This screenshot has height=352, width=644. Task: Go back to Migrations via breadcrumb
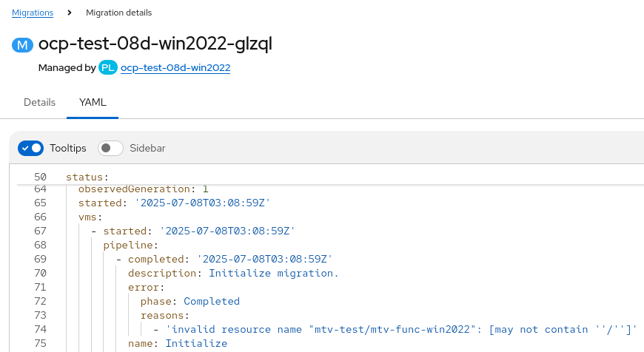(x=33, y=13)
